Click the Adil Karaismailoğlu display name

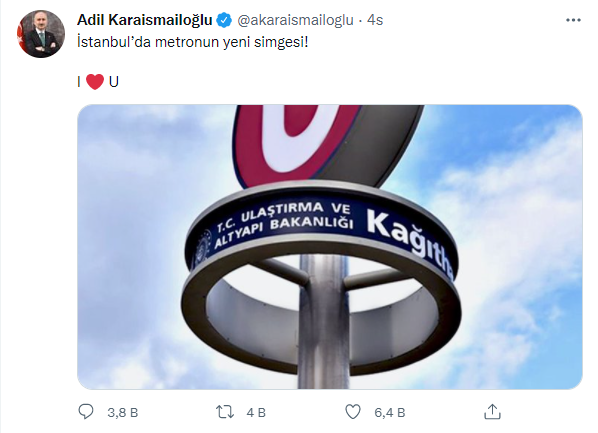pyautogui.click(x=145, y=20)
